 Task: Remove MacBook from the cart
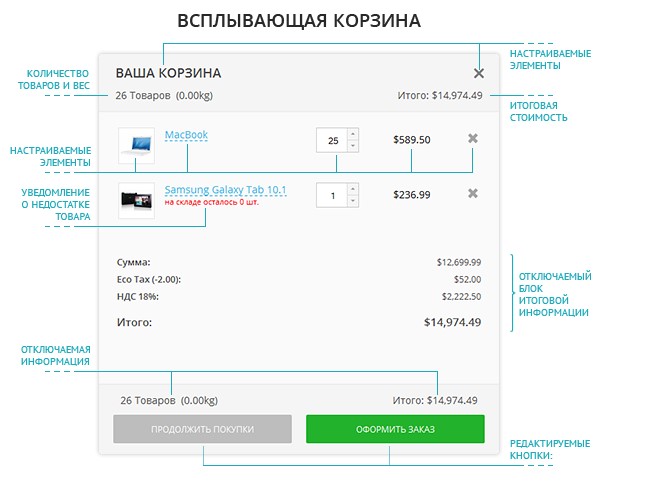[x=473, y=138]
